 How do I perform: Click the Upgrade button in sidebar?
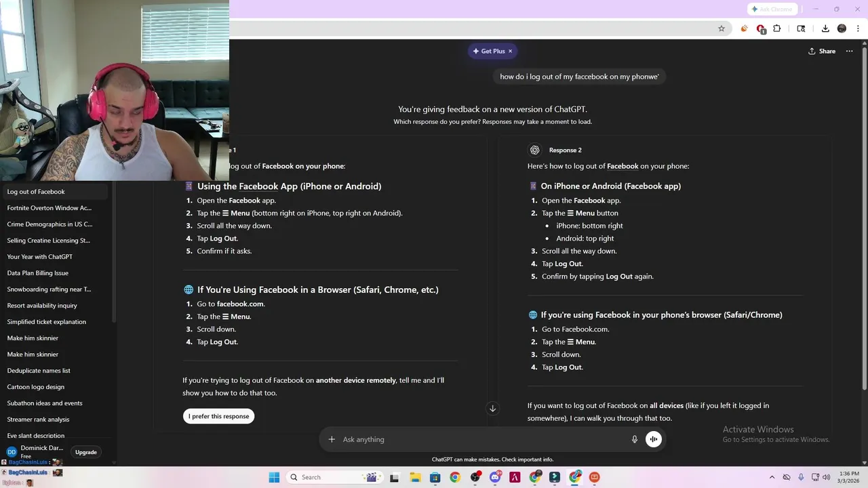(86, 452)
